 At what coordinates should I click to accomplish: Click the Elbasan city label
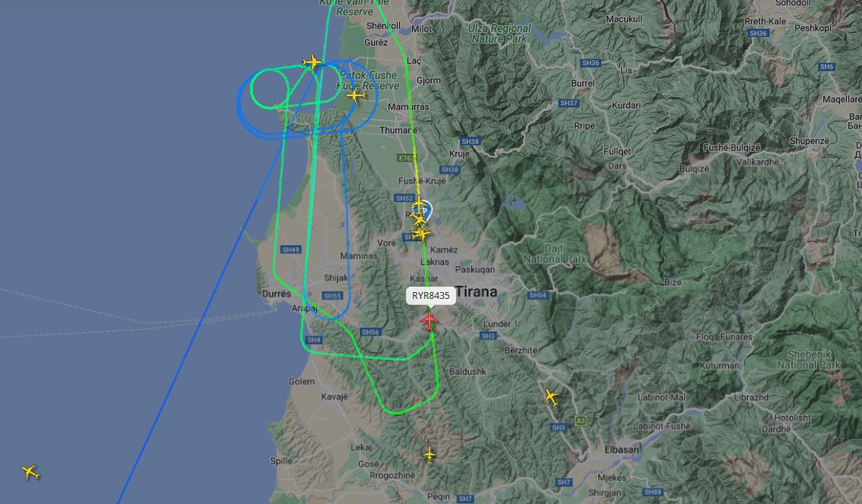[622, 450]
